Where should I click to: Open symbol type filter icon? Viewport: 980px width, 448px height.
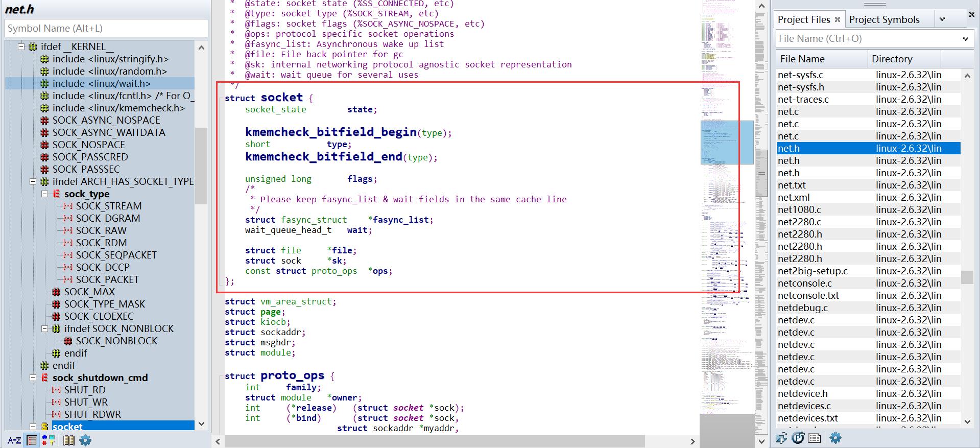tap(49, 440)
